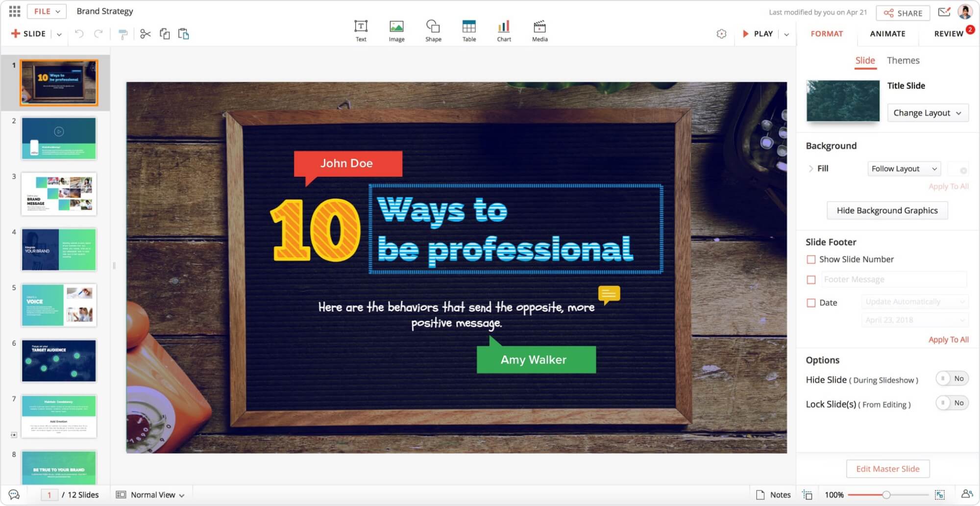Click the Text insert tool icon
Viewport: 980px width, 506px height.
tap(361, 27)
